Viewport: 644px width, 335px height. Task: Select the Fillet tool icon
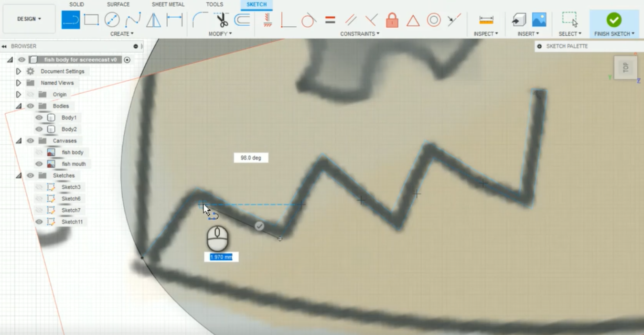pyautogui.click(x=200, y=20)
